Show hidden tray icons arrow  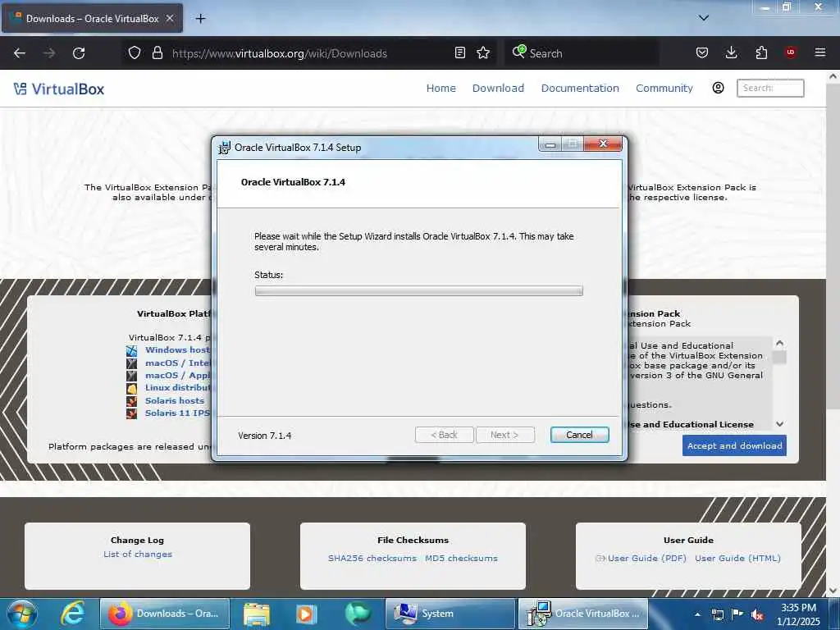click(697, 614)
